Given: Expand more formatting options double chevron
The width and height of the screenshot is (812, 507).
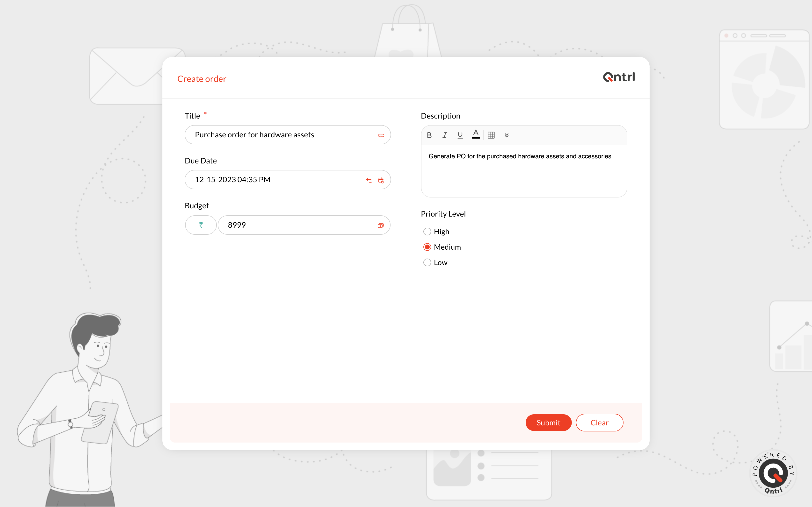Looking at the screenshot, I should (x=506, y=135).
